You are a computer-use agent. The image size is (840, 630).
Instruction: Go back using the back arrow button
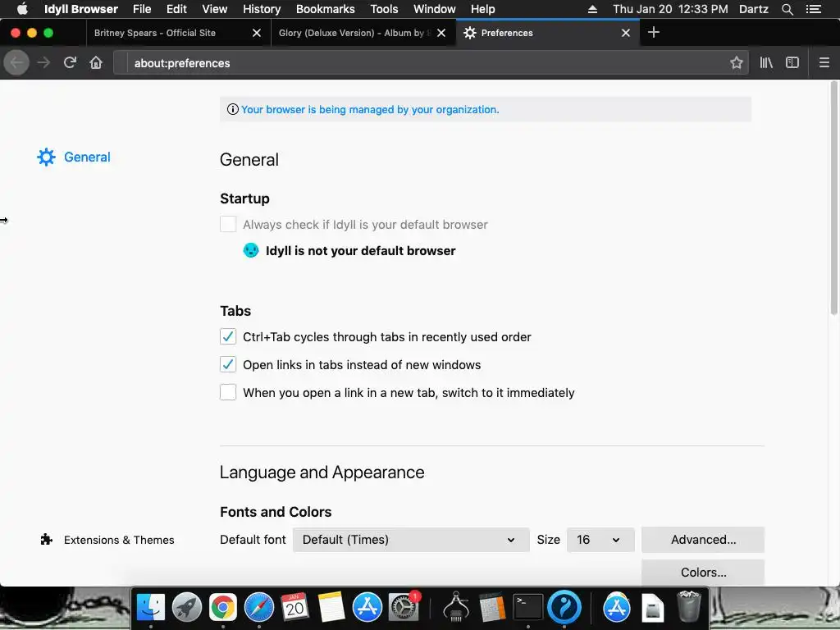16,62
